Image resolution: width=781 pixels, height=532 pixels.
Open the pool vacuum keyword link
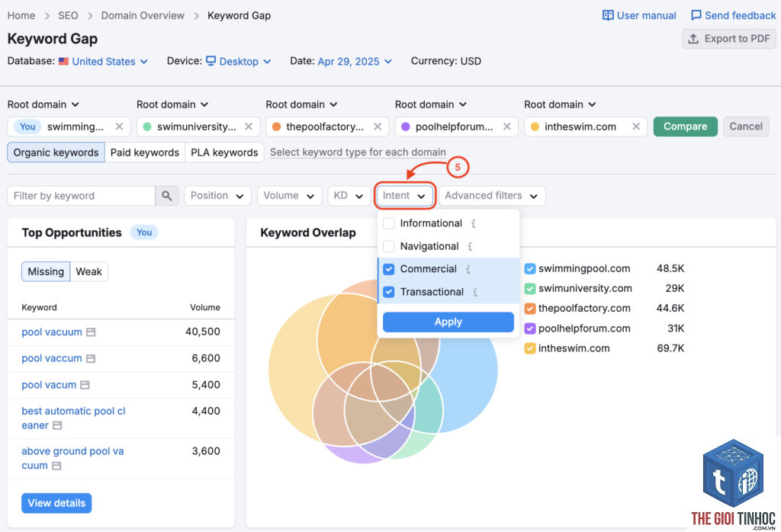(52, 332)
